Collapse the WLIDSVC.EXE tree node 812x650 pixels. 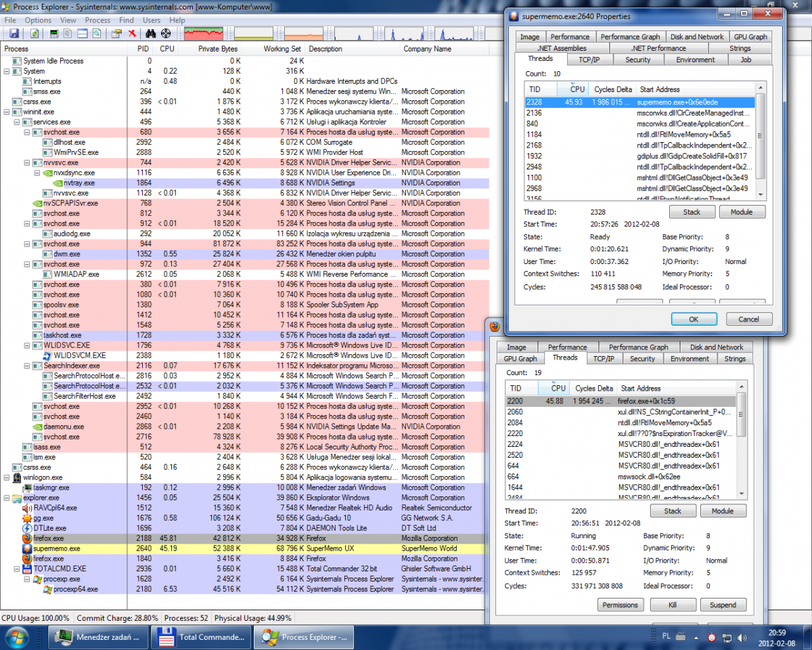(x=27, y=345)
